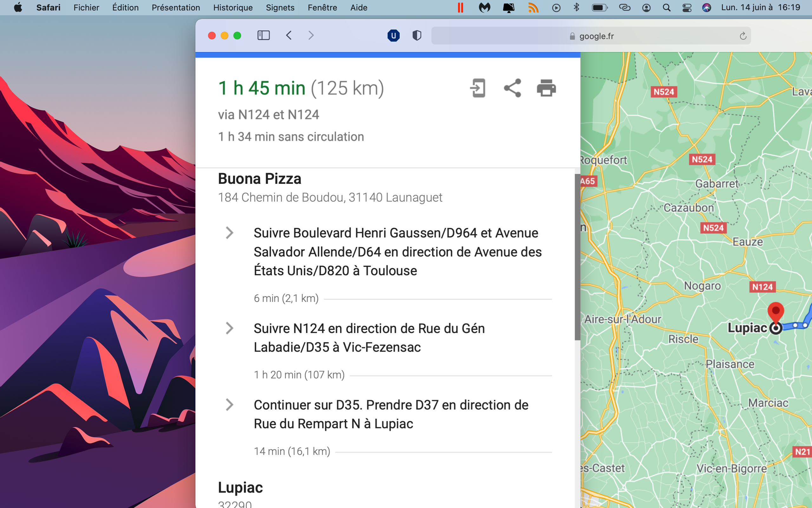Image resolution: width=812 pixels, height=508 pixels.
Task: Click the N124 road shield on map
Action: click(762, 287)
